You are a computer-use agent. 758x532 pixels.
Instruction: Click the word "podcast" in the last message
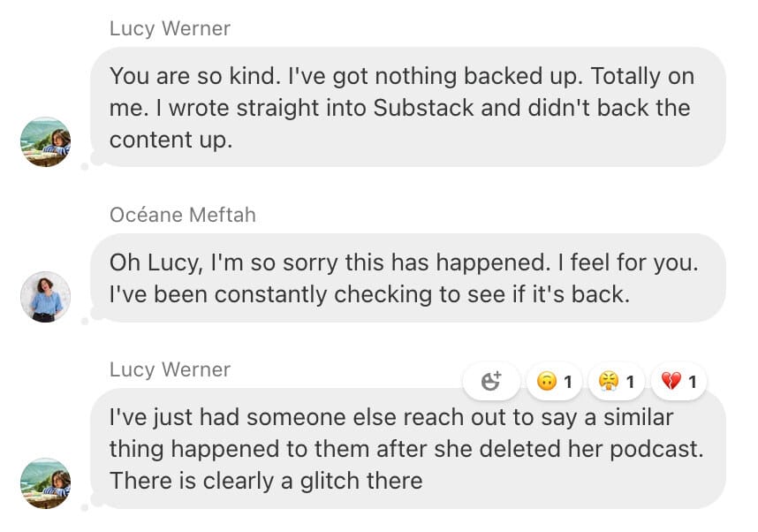[656, 450]
